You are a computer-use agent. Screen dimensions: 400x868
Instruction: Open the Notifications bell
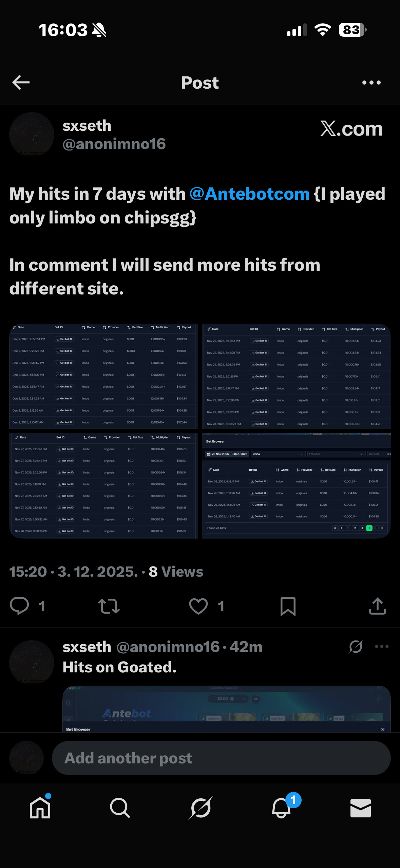tap(281, 808)
